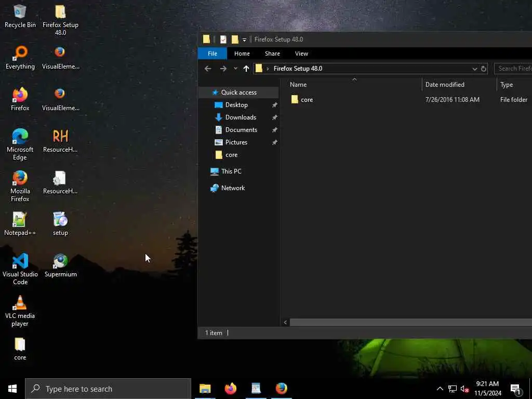Open the notification center
Screen dimensions: 532x399
516,389
